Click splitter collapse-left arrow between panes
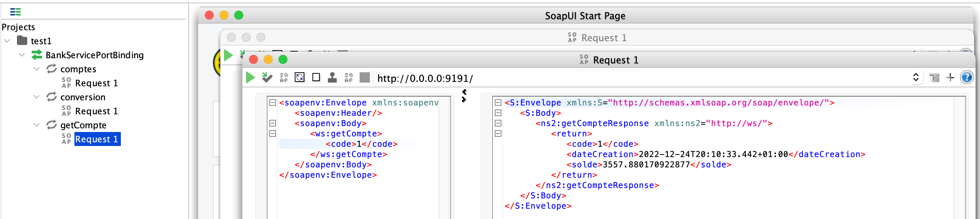This screenshot has height=219, width=980. (x=464, y=92)
